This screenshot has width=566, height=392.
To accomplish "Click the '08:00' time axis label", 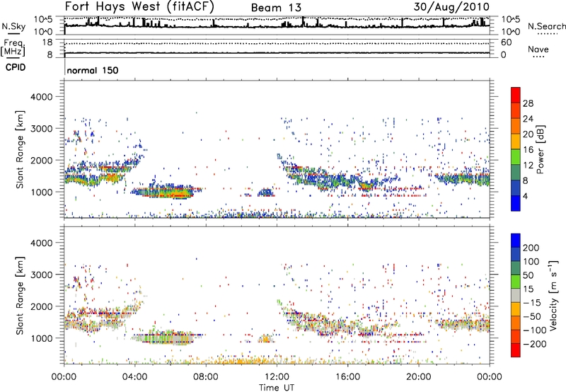I will (206, 377).
